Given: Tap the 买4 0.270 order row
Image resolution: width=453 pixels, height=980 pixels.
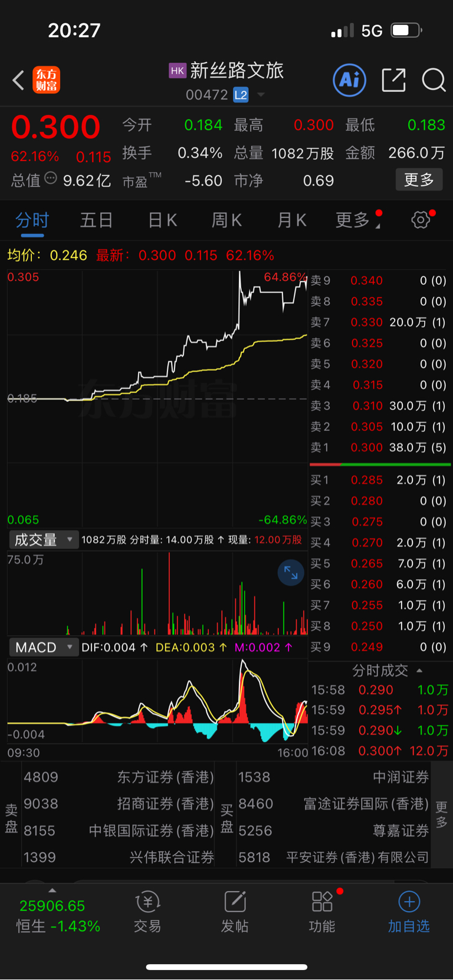Looking at the screenshot, I should click(x=379, y=543).
